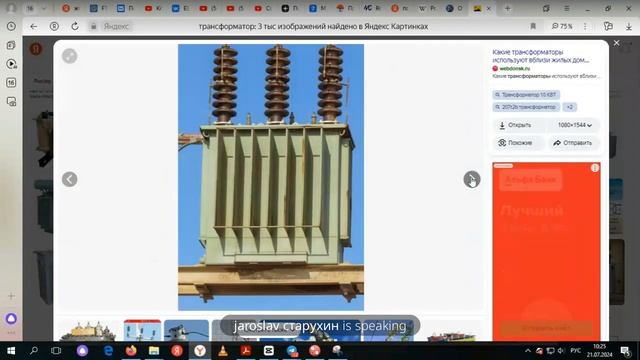Select the red-bordered thumbnail in the bottom strip
This screenshot has height=360, width=640.
(x=142, y=330)
